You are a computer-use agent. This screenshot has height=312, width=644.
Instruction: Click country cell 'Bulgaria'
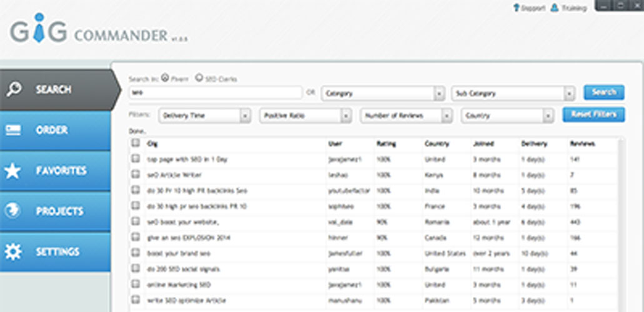437,270
